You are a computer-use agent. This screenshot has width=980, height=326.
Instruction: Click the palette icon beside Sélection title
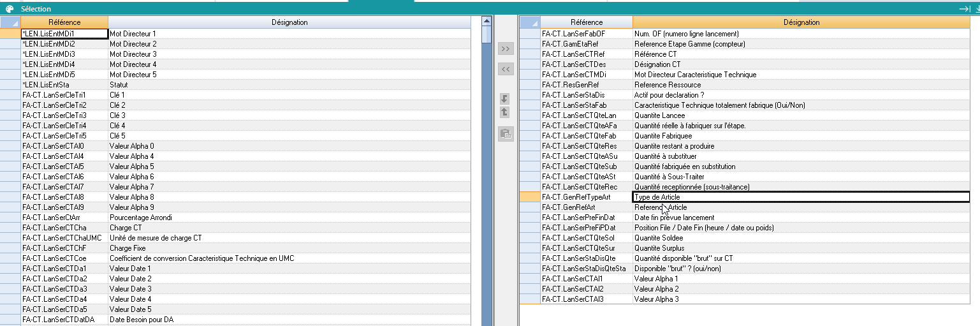pyautogui.click(x=9, y=9)
